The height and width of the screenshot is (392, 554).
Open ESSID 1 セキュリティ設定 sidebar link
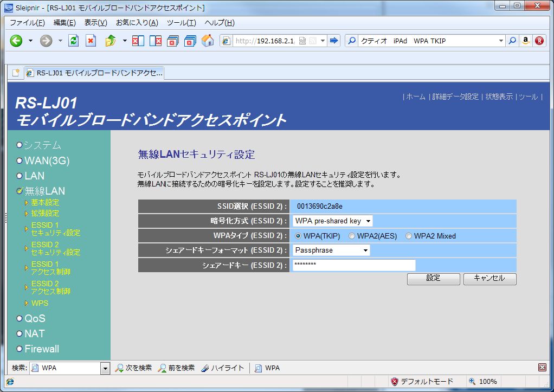[55, 229]
